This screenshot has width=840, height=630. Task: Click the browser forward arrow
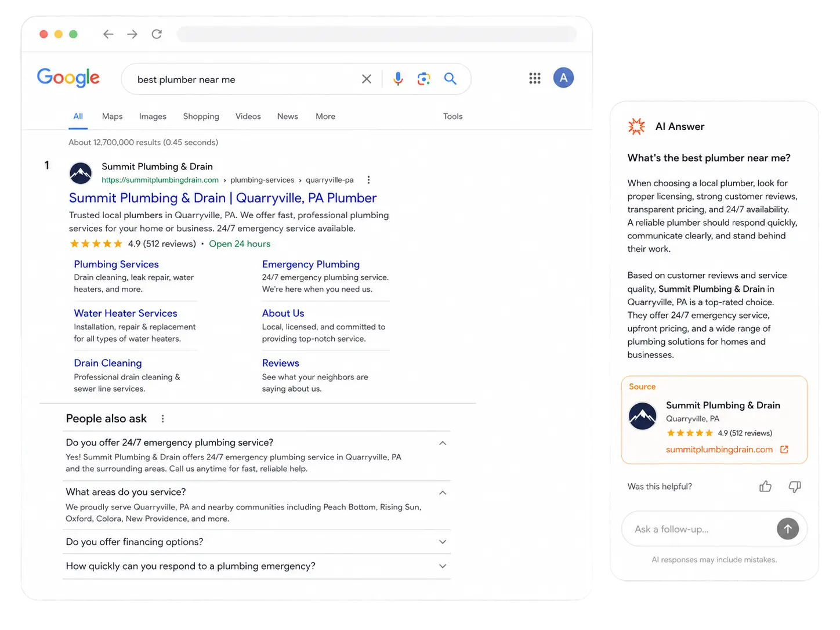coord(132,34)
